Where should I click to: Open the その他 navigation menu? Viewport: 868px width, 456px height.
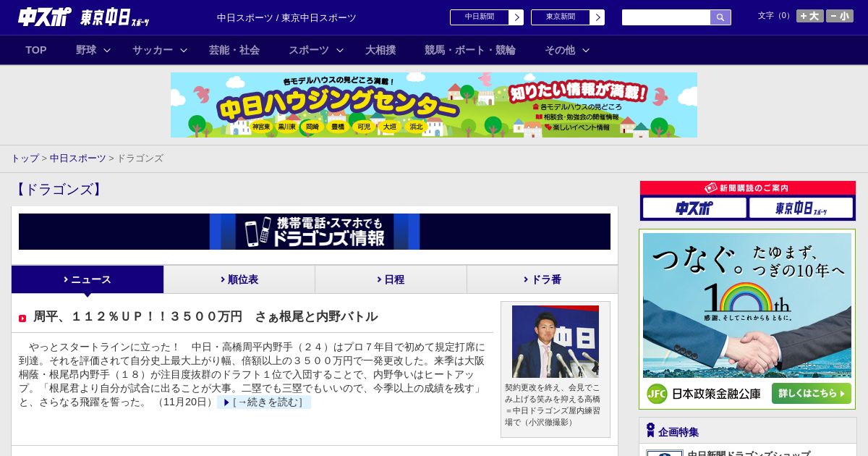[560, 50]
